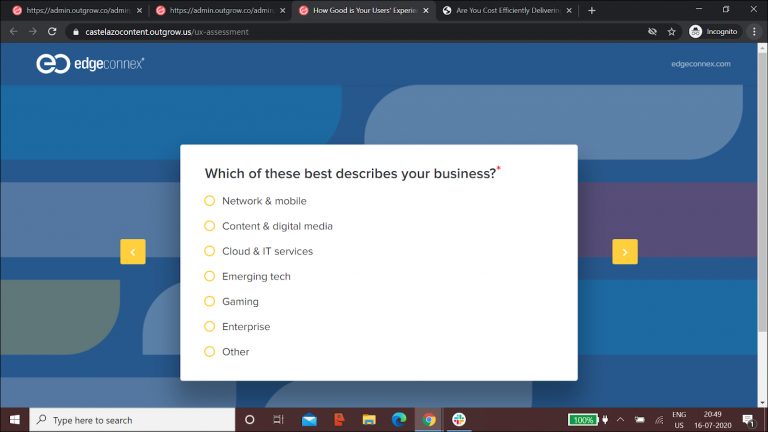Select the Network & mobile option
Image resolution: width=768 pixels, height=432 pixels.
tap(210, 201)
